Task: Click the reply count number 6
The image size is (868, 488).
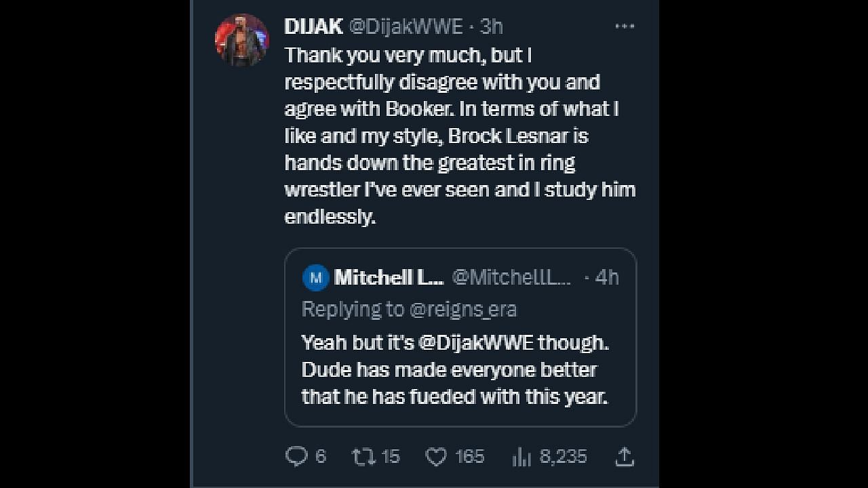Action: (321, 457)
